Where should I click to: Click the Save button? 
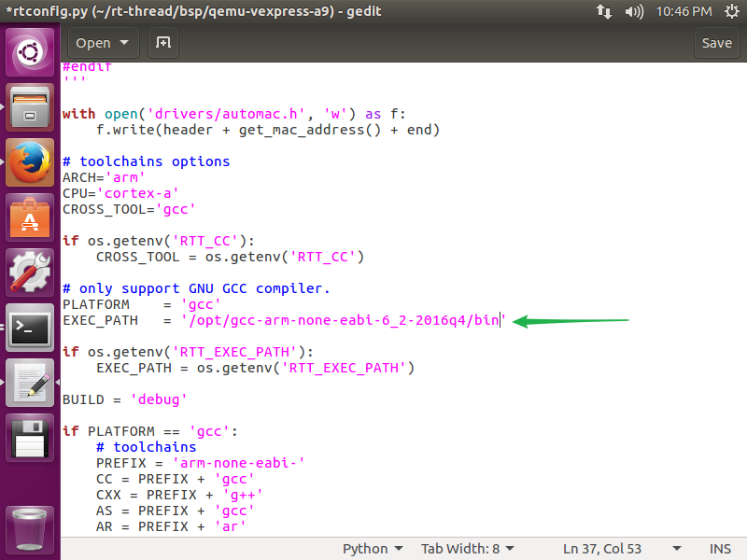(716, 42)
